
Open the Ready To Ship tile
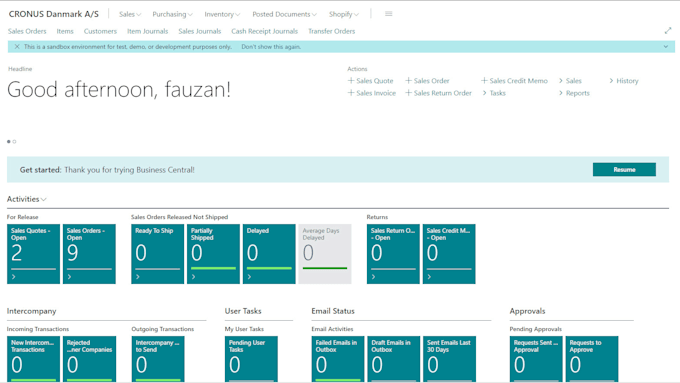point(157,254)
